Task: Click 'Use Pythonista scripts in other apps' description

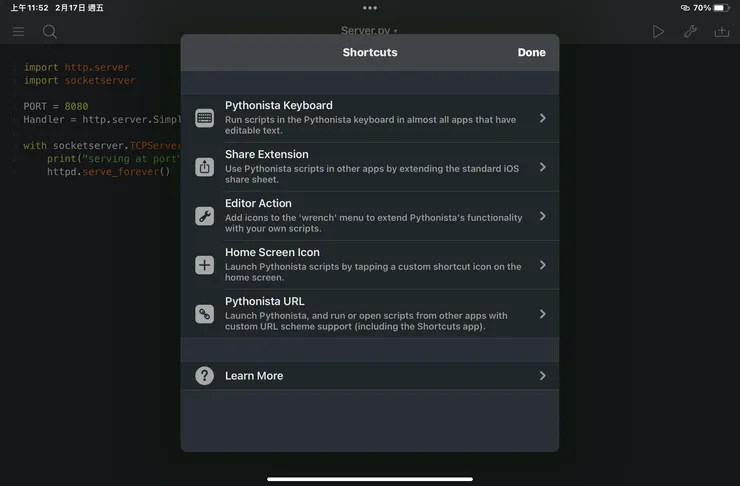Action: (x=372, y=174)
